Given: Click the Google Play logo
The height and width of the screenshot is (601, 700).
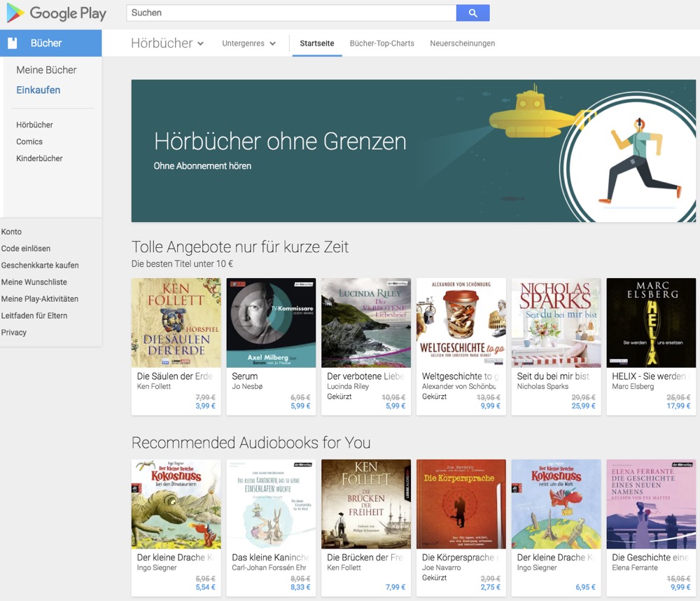Looking at the screenshot, I should coord(56,13).
